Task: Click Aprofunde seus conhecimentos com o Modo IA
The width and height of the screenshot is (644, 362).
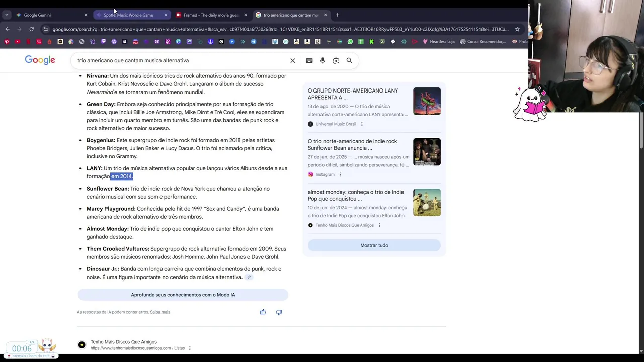Action: click(183, 295)
